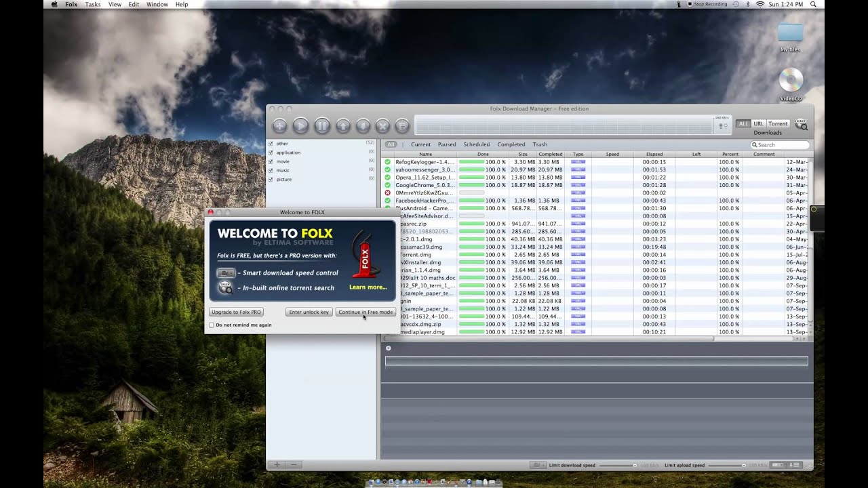Viewport: 868px width, 488px height.
Task: Click the Limit download speed slider
Action: (x=619, y=466)
